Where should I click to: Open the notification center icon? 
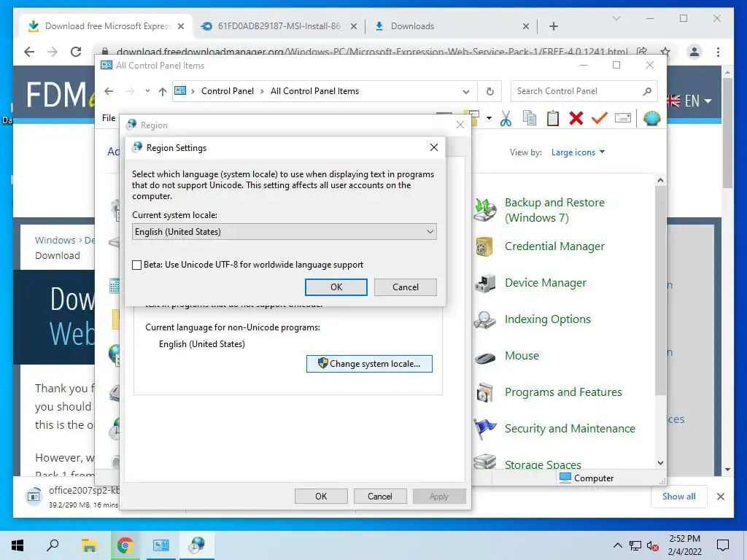point(723,545)
